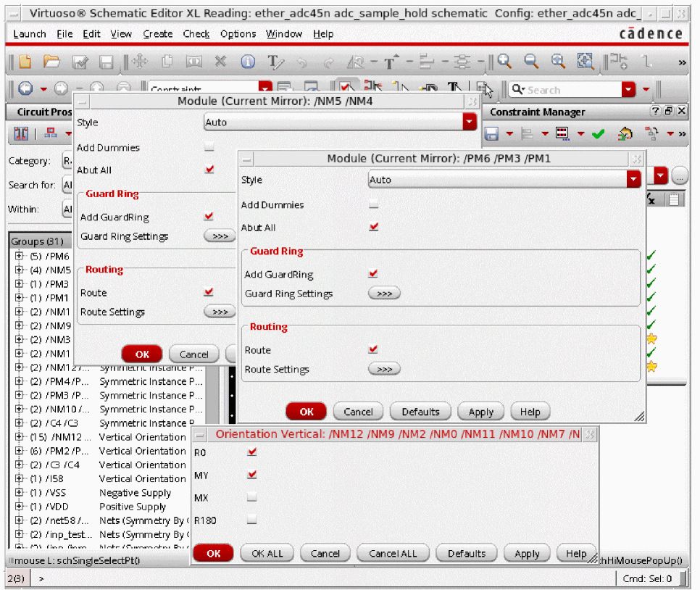Screen dimensions: 700x590
Task: Open the Options menu
Action: click(x=238, y=34)
